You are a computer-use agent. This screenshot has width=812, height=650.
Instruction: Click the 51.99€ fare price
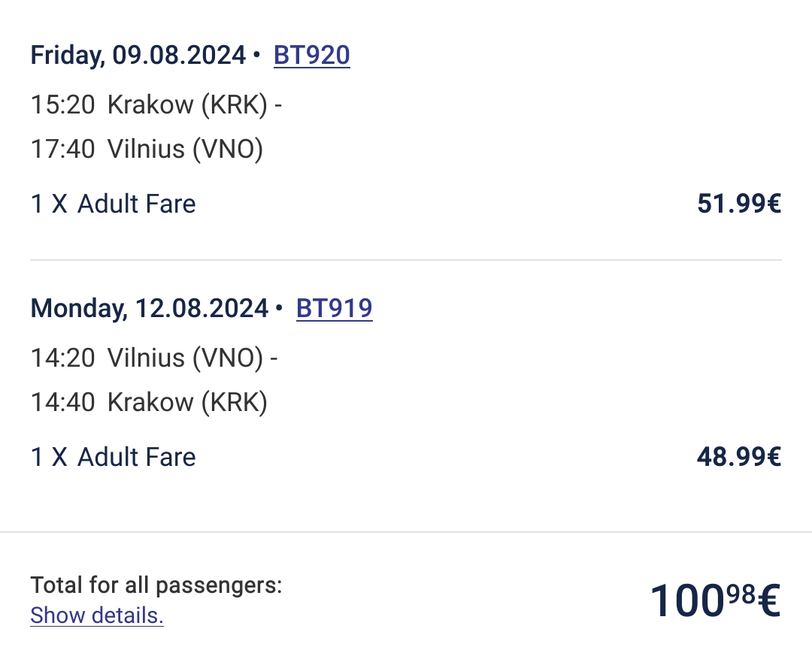(x=739, y=204)
